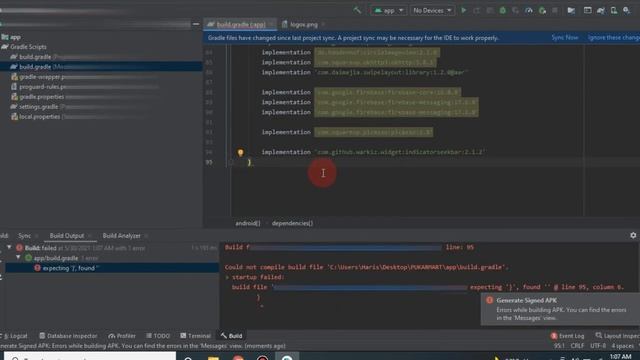The height and width of the screenshot is (360, 640).
Task: Open the app run configuration dropdown
Action: [x=388, y=11]
